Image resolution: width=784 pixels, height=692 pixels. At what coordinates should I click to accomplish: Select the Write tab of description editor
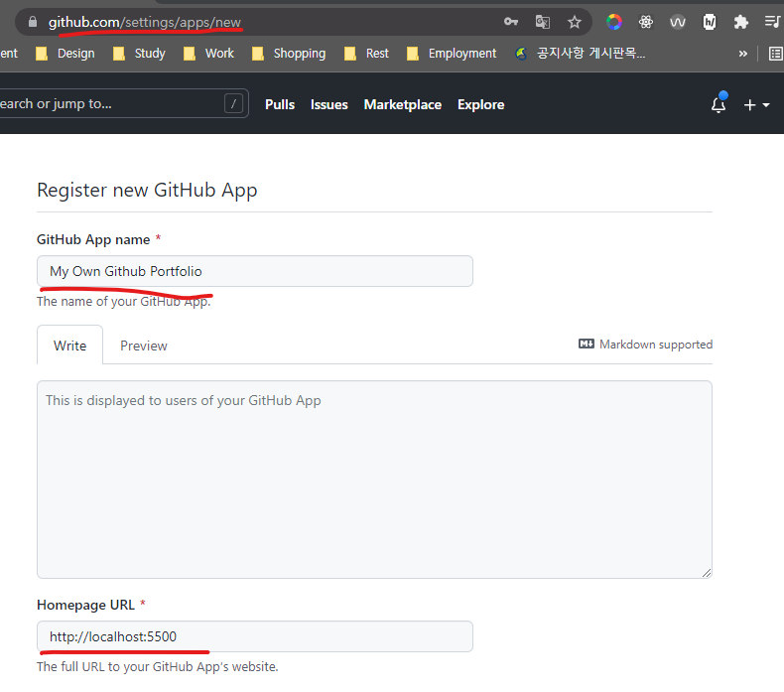[70, 346]
